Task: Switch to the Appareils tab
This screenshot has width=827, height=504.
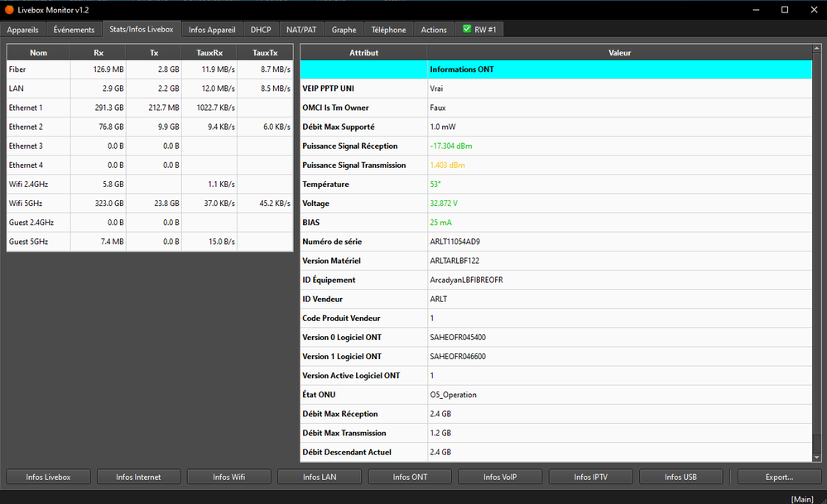Action: [22, 30]
